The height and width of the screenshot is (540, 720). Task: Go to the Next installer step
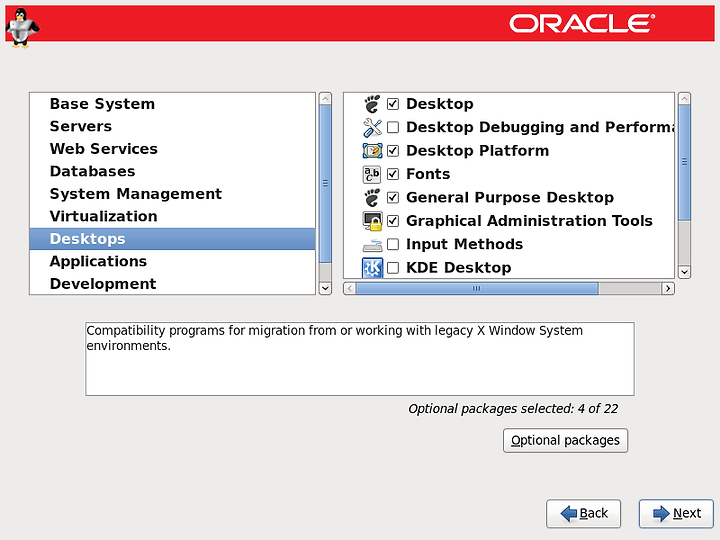pos(676,513)
